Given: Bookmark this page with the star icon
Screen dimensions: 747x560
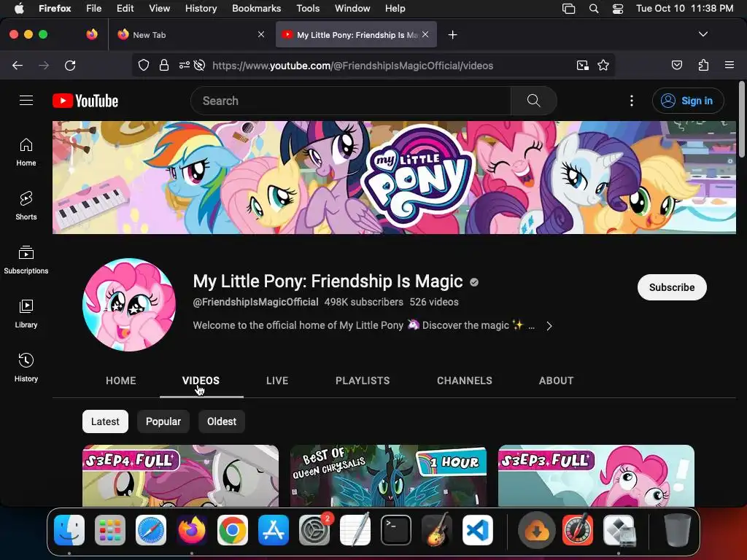Looking at the screenshot, I should tap(603, 66).
